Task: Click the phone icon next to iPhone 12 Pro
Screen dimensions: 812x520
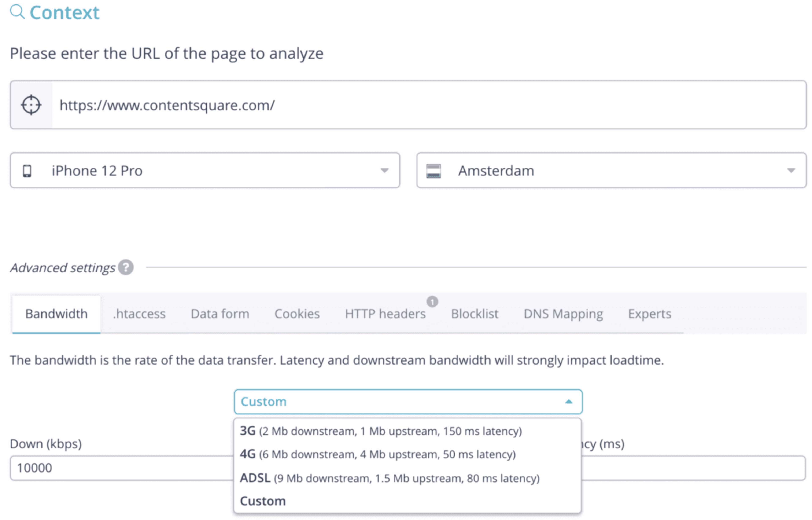Action: pyautogui.click(x=27, y=171)
